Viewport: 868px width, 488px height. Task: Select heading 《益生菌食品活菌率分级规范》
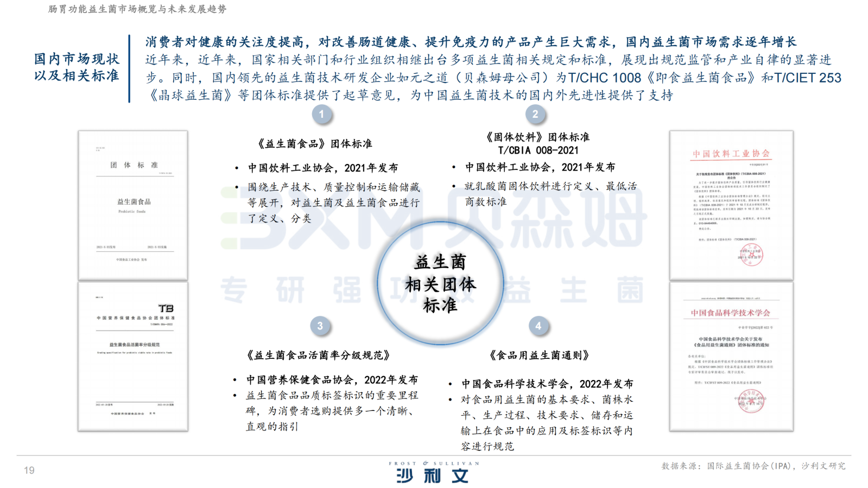(x=318, y=355)
